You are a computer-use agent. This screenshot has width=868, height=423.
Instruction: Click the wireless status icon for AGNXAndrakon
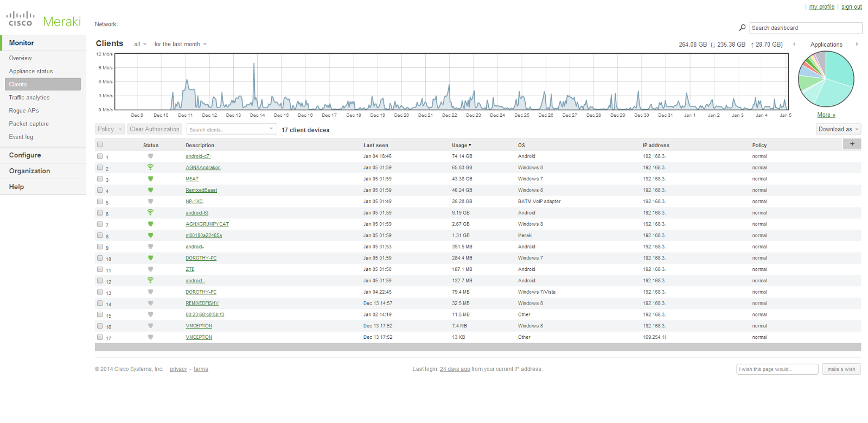click(x=150, y=167)
